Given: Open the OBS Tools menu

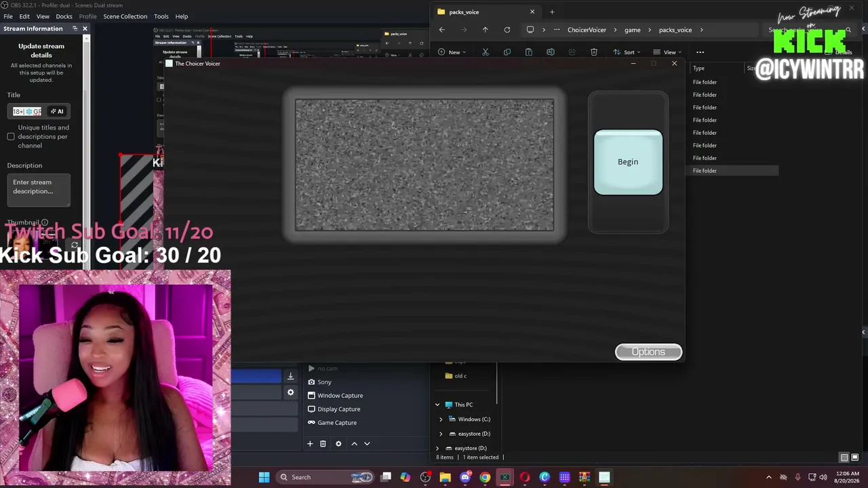Looking at the screenshot, I should coord(161,16).
